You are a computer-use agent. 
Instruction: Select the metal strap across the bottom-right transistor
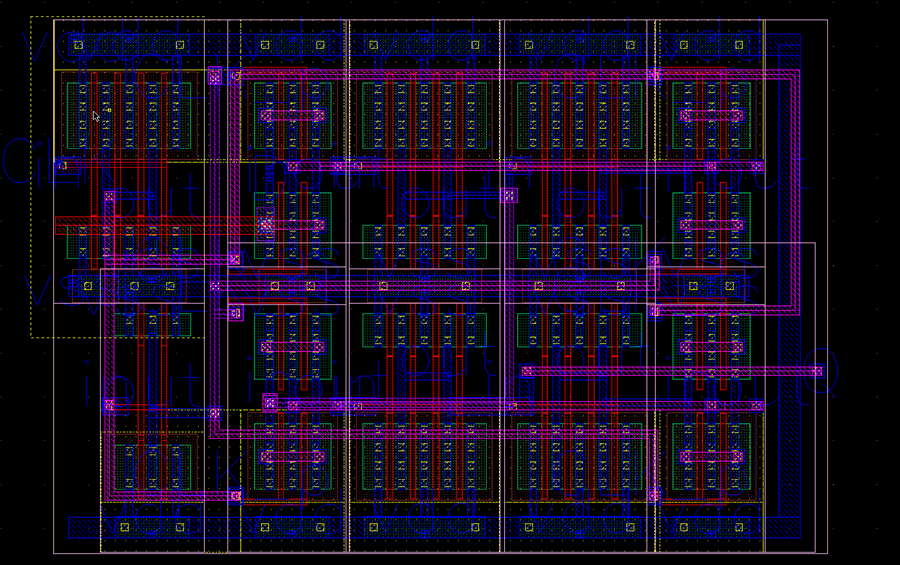711,456
